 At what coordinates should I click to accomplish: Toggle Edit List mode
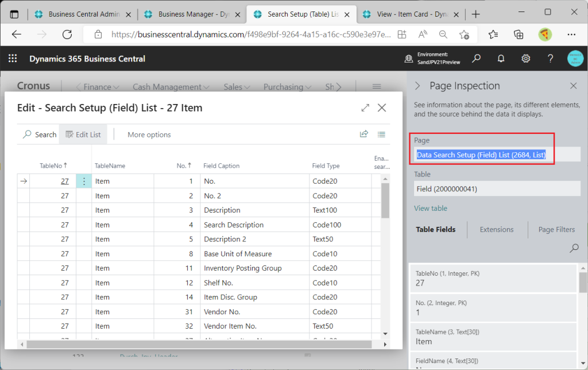[x=83, y=134]
